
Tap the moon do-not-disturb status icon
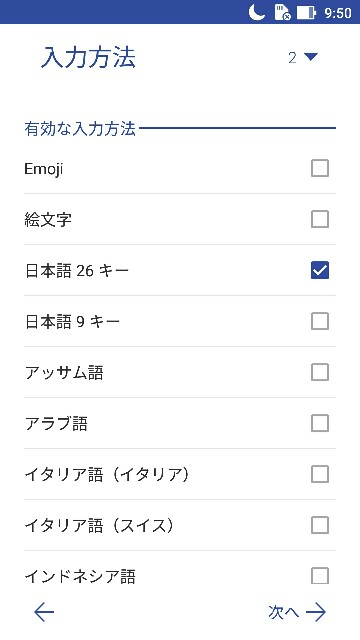[x=257, y=12]
